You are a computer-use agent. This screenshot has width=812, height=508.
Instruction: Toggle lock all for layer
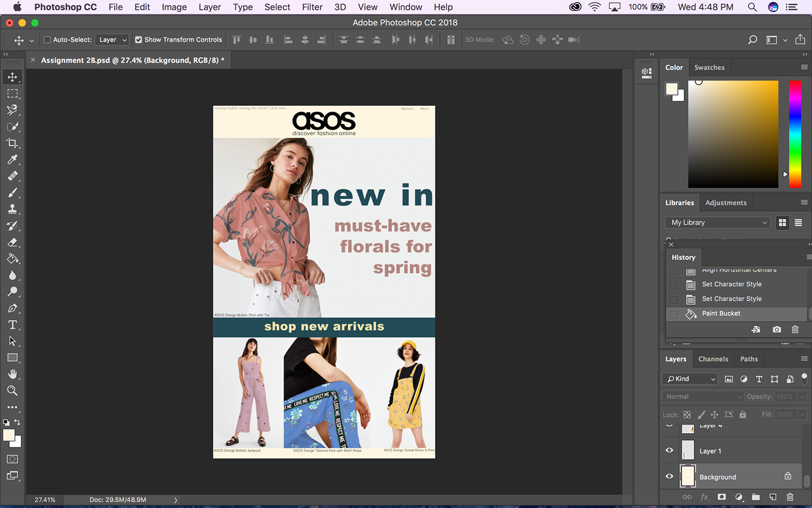743,415
